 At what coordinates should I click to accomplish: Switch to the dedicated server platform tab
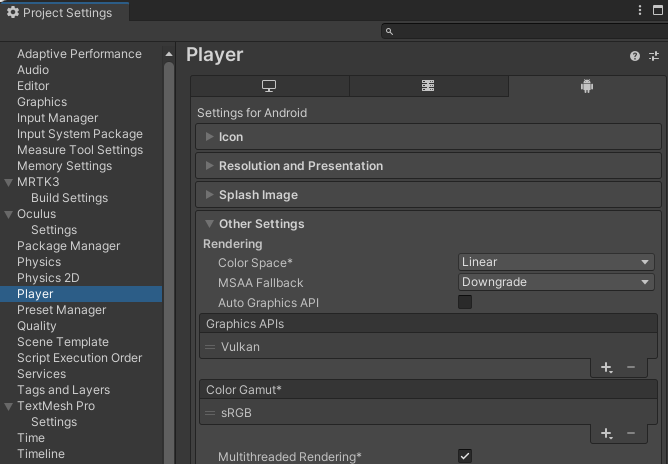pos(428,86)
